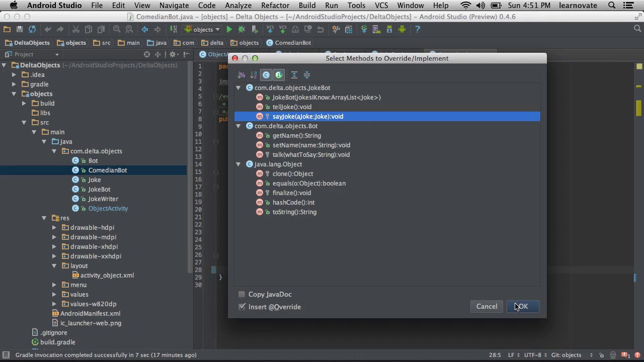Click the Synchronize refresh icon
The height and width of the screenshot is (362, 644).
[x=32, y=29]
